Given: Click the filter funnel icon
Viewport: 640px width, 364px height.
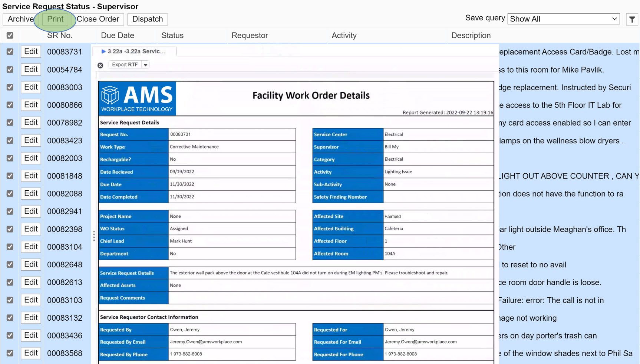Looking at the screenshot, I should pos(632,19).
